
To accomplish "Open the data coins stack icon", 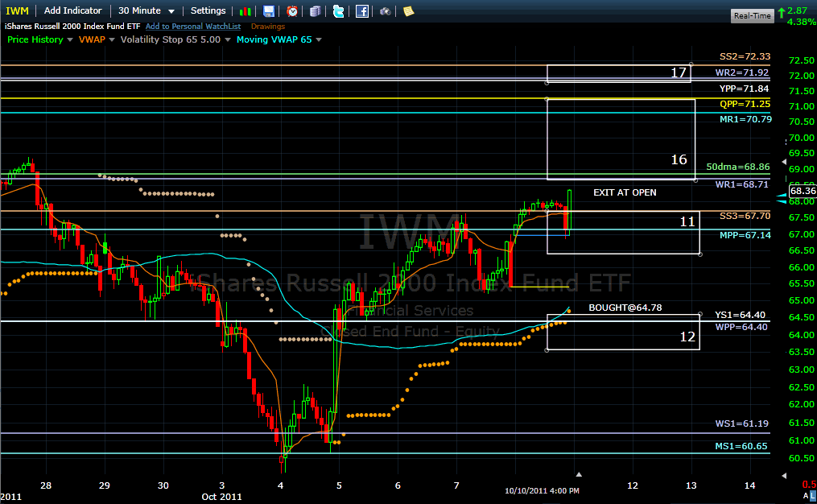I will [315, 11].
